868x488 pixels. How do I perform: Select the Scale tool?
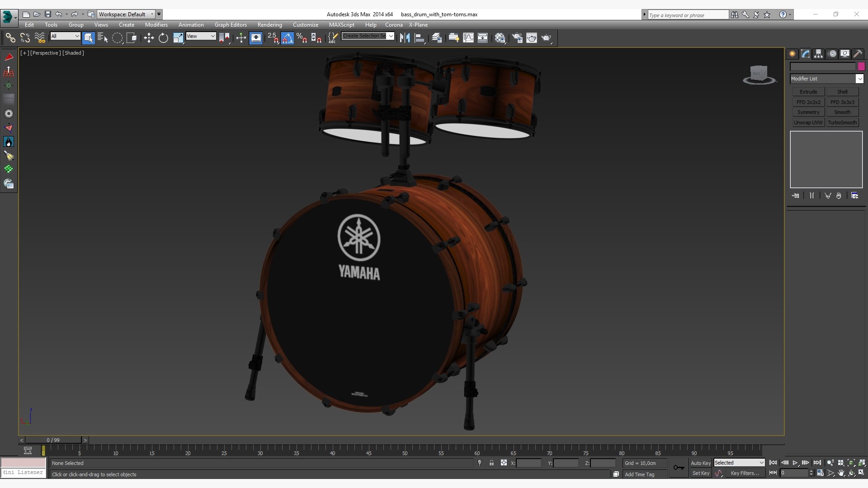[x=178, y=38]
